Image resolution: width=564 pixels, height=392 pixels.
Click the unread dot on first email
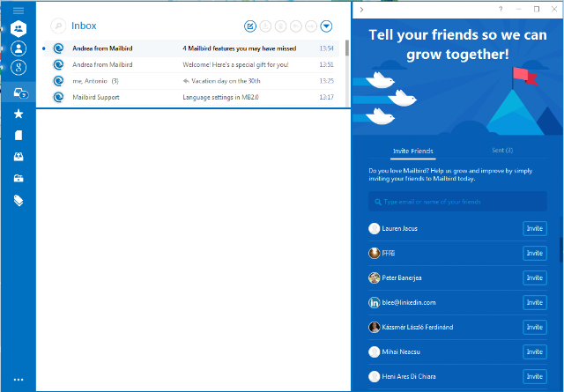click(44, 48)
